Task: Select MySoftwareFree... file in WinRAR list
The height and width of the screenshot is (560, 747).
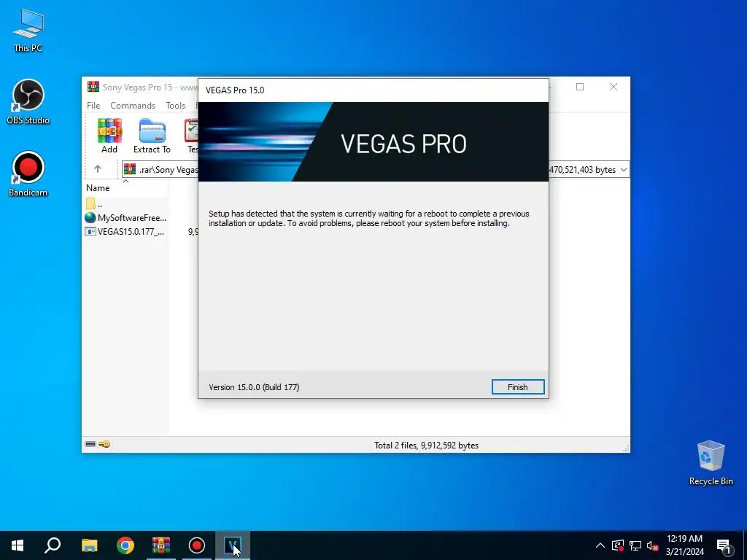Action: pyautogui.click(x=125, y=217)
